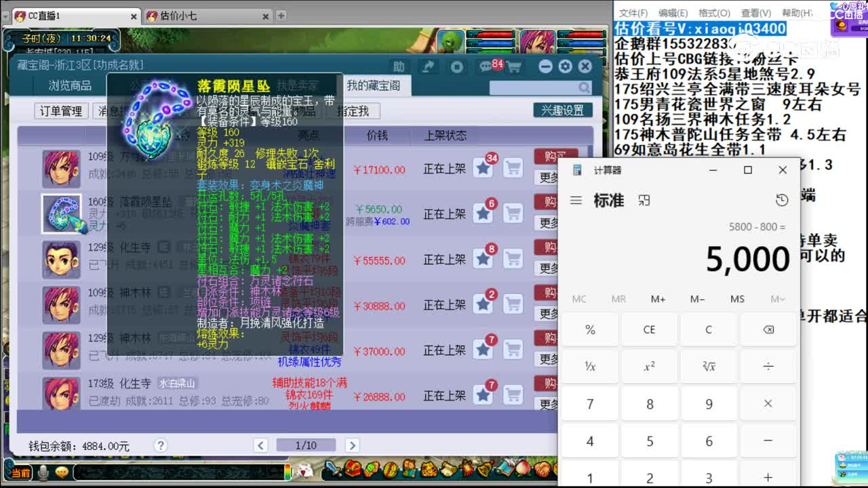Image resolution: width=868 pixels, height=488 pixels.
Task: Go to the next page arrow of listings
Action: tap(352, 445)
